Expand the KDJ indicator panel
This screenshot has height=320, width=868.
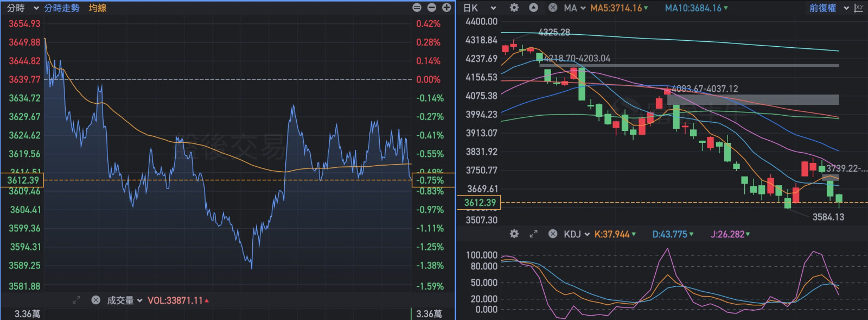[x=533, y=234]
